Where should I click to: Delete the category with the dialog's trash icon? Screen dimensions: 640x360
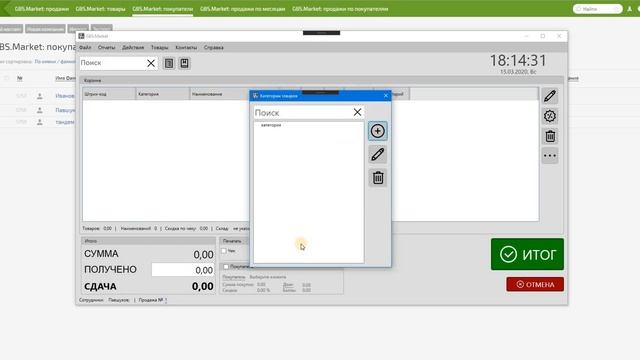[378, 178]
